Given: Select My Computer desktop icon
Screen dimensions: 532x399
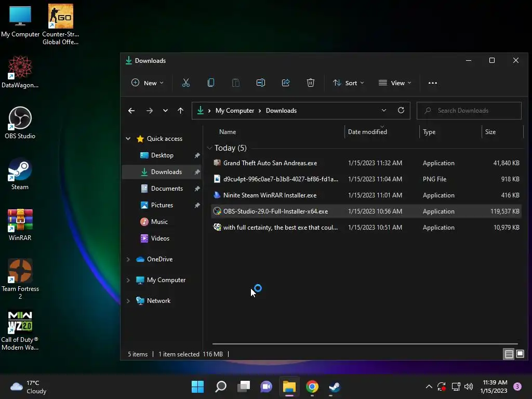Looking at the screenshot, I should tap(20, 21).
